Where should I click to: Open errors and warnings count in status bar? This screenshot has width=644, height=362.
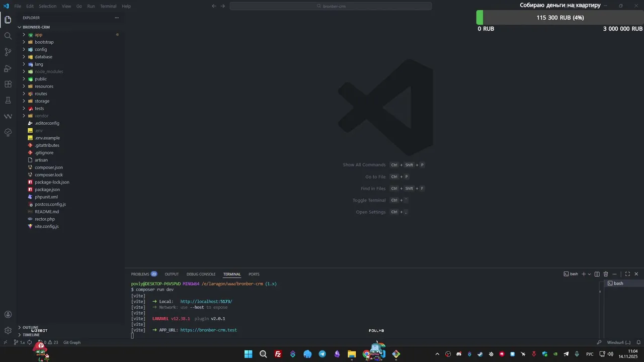49,342
